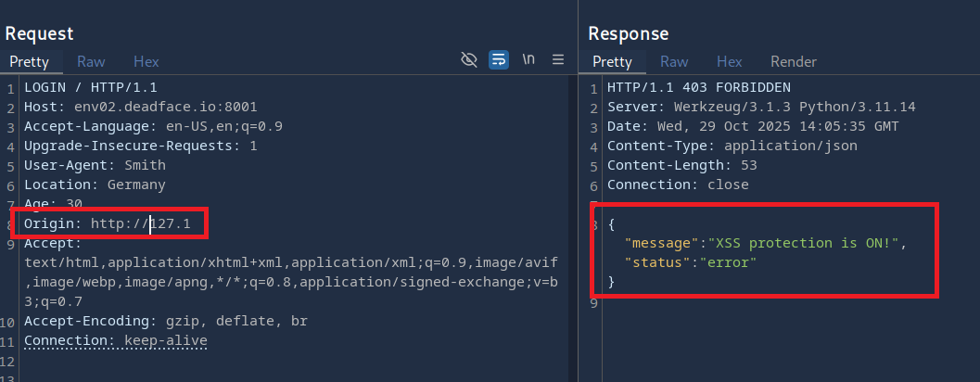Screen dimensions: 980x382
Task: Select the Response Pretty tab
Action: pos(612,62)
